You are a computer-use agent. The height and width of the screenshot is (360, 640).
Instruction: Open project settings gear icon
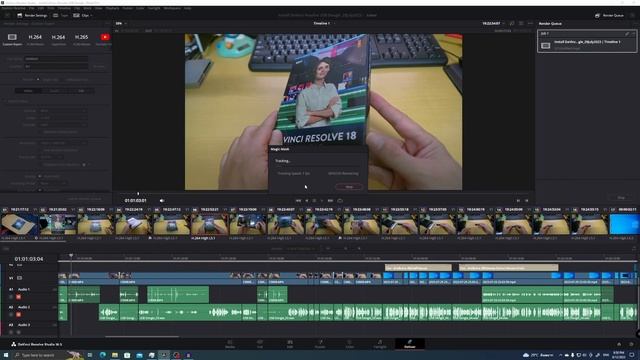(631, 344)
